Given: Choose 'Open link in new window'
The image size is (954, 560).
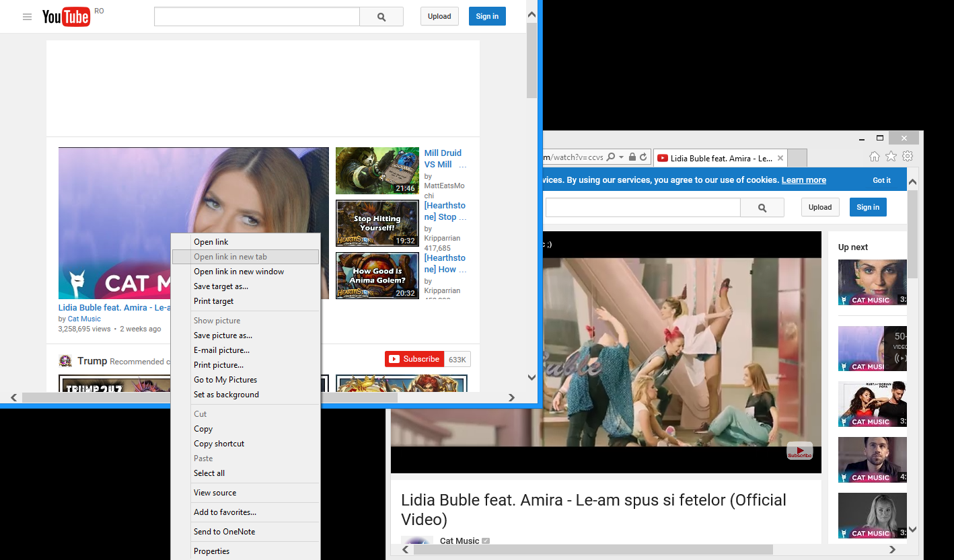Looking at the screenshot, I should (246, 272).
